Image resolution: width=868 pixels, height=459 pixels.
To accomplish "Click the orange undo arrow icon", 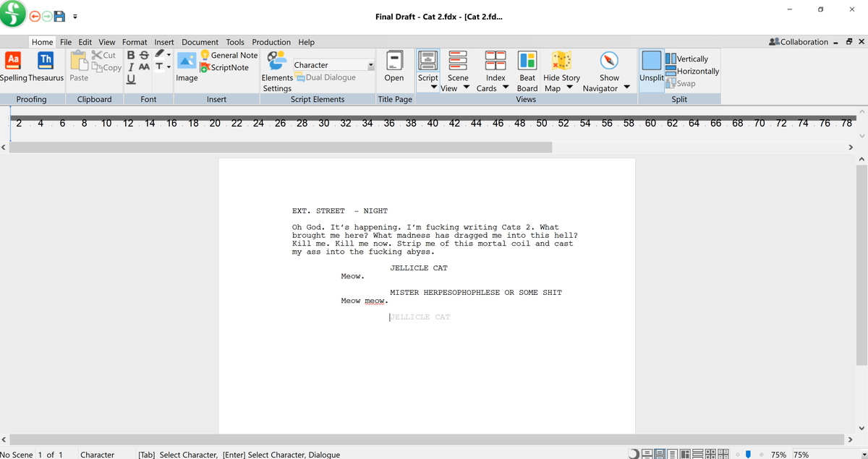I will click(x=35, y=16).
